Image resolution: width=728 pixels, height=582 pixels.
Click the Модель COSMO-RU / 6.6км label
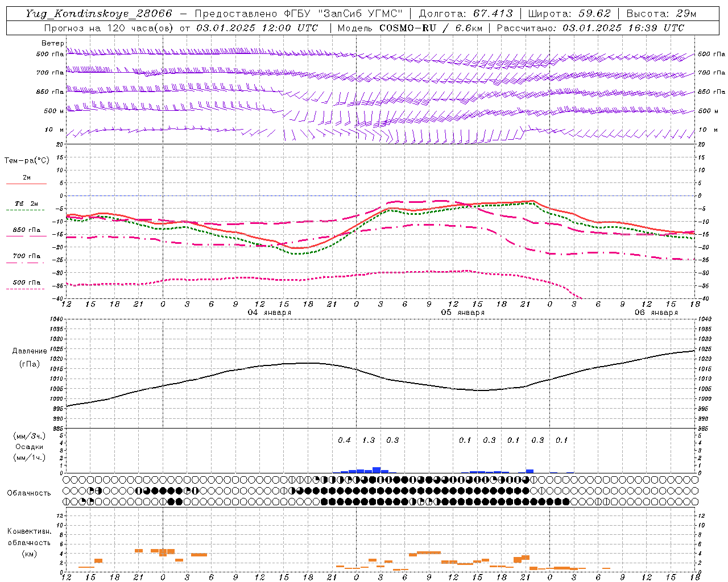(x=410, y=28)
